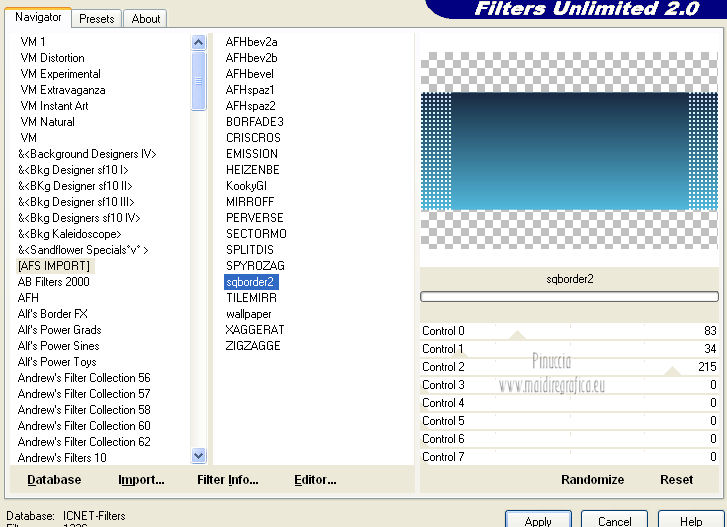Choose the AFHbevel filter

249,74
